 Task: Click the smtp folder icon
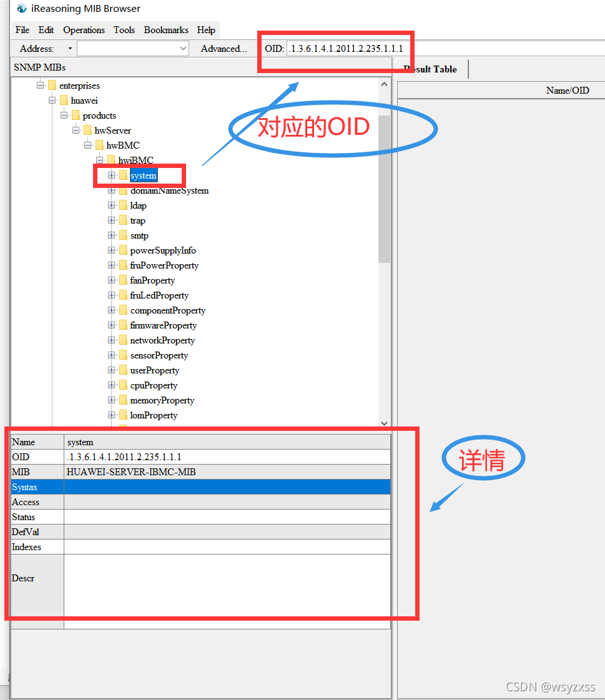coord(123,235)
